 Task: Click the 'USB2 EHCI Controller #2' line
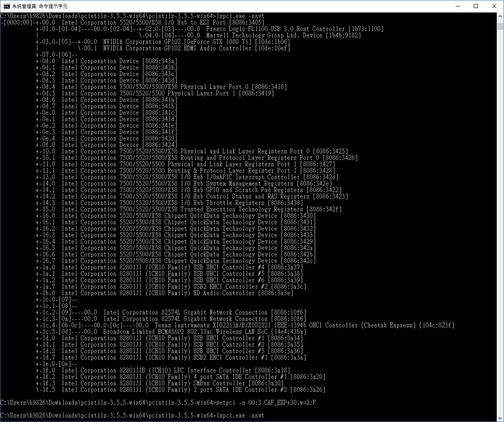coord(171,287)
